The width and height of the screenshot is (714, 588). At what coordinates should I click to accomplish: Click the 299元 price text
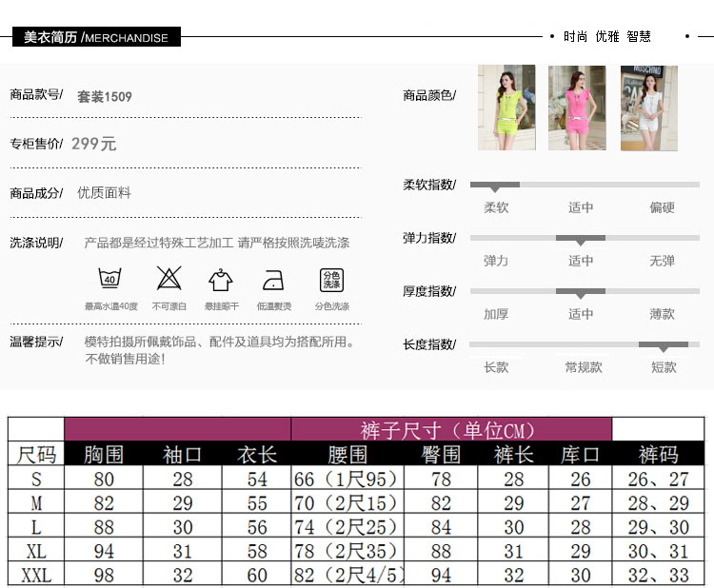[x=94, y=144]
